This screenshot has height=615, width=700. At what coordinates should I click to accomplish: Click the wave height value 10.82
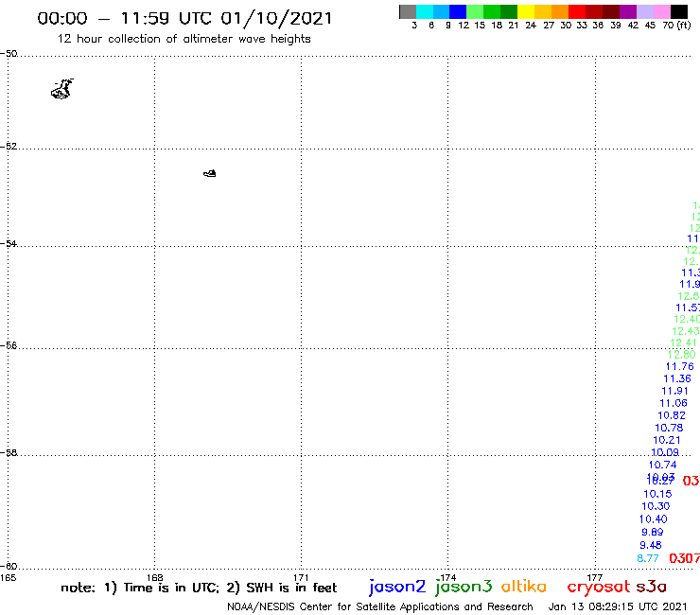point(672,415)
